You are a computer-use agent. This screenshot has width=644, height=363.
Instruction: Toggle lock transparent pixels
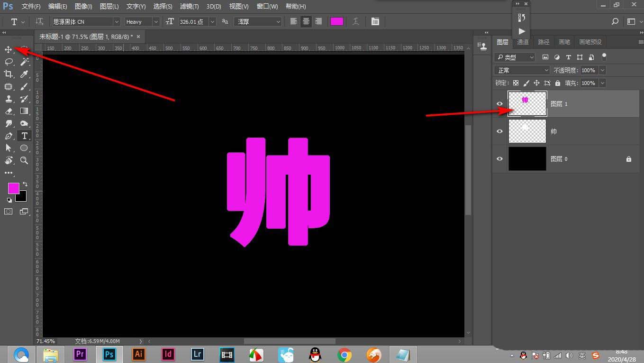[x=516, y=83]
